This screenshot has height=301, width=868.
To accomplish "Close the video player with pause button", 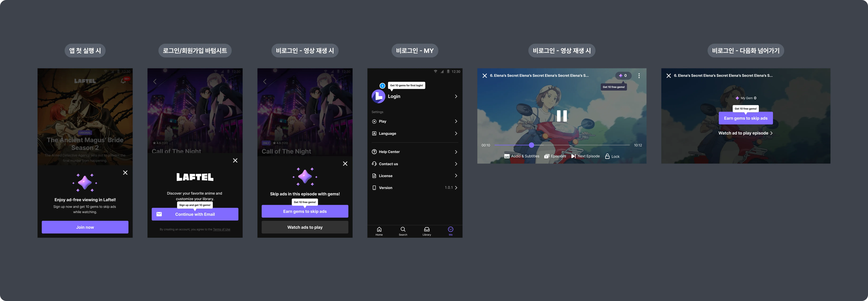I will 484,76.
